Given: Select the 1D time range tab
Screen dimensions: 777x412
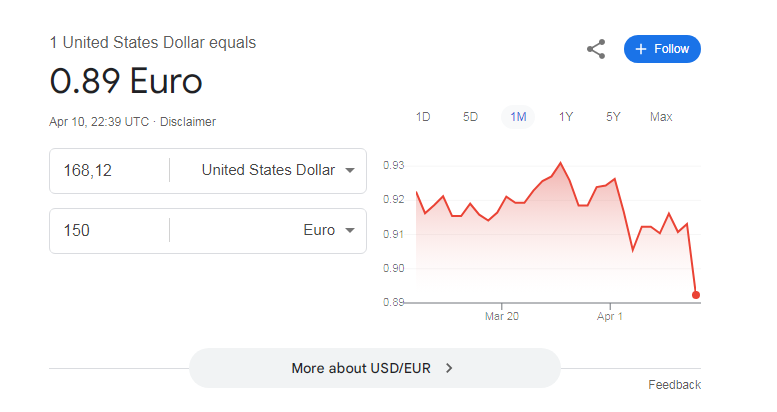Looking at the screenshot, I should pyautogui.click(x=423, y=117).
